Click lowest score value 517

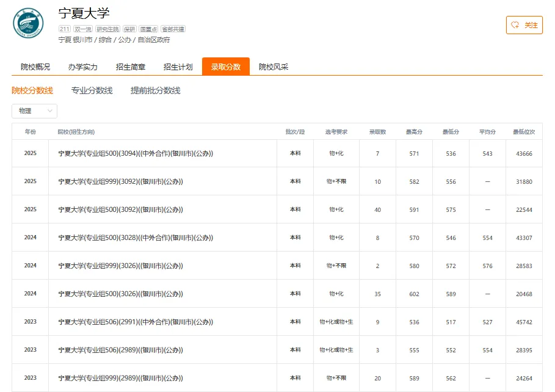pyautogui.click(x=451, y=322)
